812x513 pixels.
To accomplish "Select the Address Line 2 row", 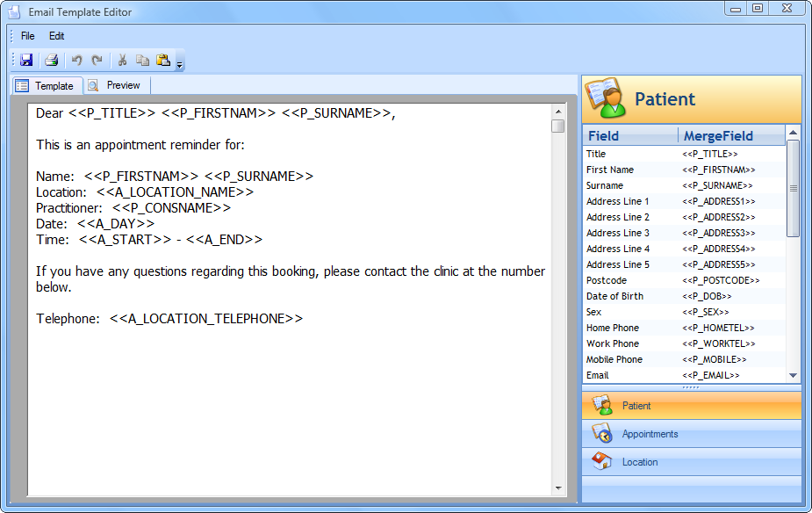I will pos(684,217).
